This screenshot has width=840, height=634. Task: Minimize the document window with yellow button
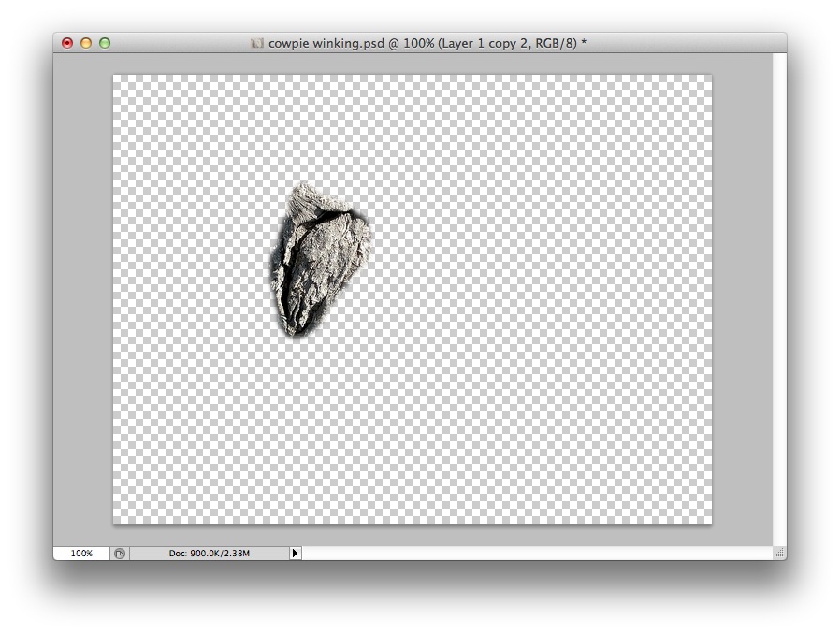click(x=86, y=43)
